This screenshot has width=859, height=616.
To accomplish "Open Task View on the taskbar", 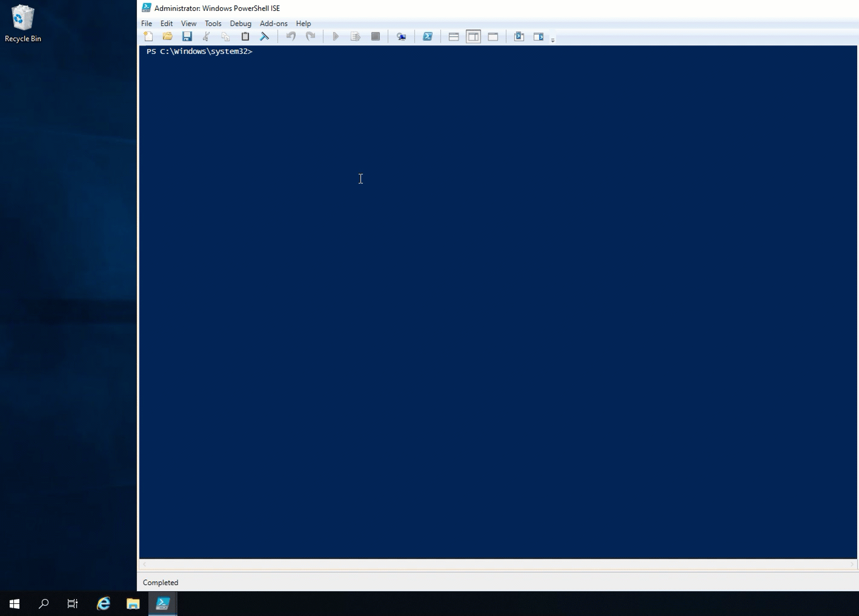I will 73,604.
